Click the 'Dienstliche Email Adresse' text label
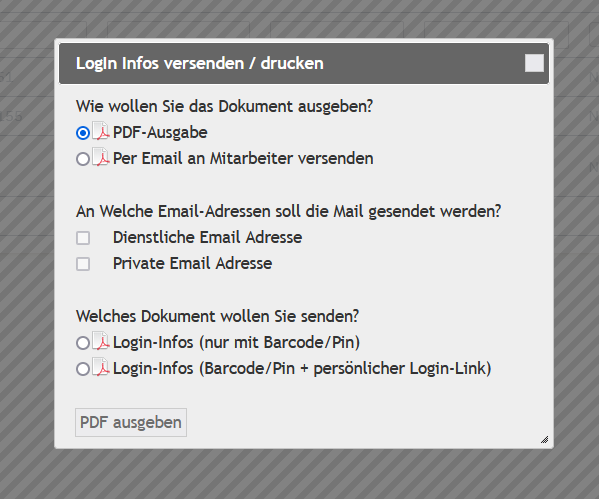Viewport: 599px width, 499px height. point(207,237)
